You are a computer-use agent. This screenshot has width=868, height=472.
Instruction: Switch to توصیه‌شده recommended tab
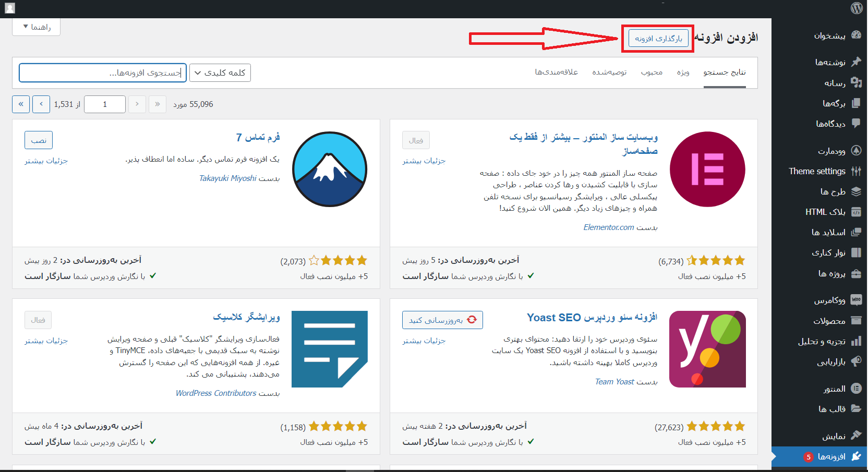click(x=609, y=72)
